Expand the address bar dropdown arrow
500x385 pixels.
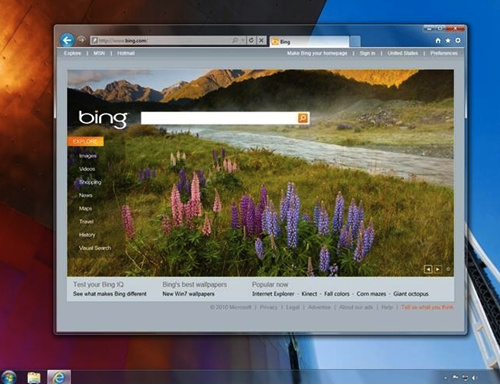(x=243, y=40)
